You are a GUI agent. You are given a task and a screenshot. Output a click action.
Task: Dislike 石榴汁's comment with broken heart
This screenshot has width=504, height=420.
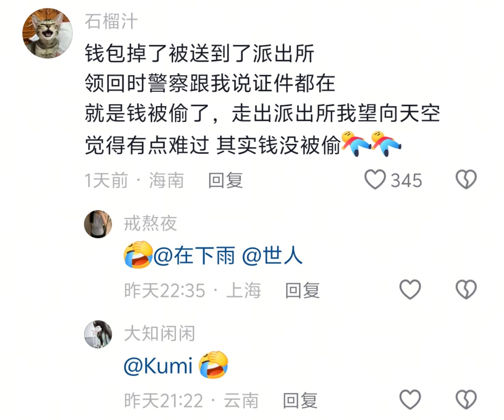466,180
